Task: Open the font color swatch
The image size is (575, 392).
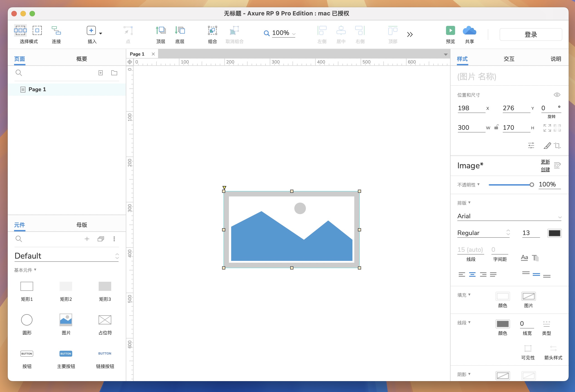Action: click(554, 233)
